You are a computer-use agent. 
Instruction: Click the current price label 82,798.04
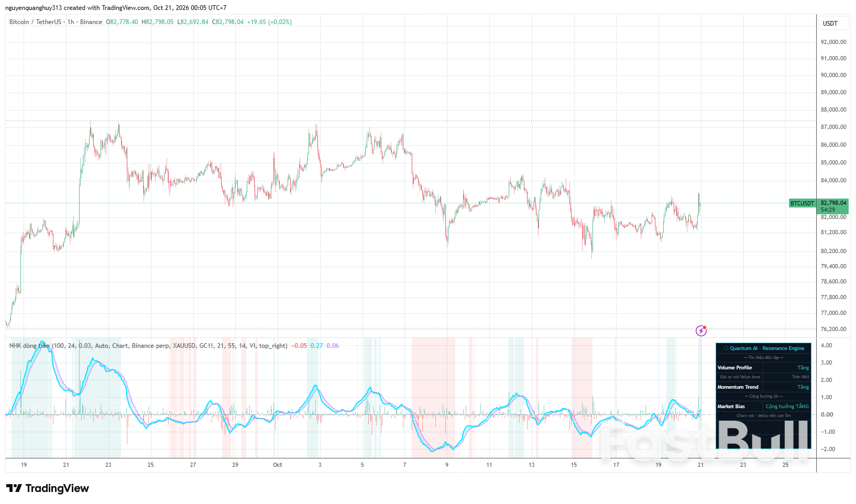pos(833,203)
